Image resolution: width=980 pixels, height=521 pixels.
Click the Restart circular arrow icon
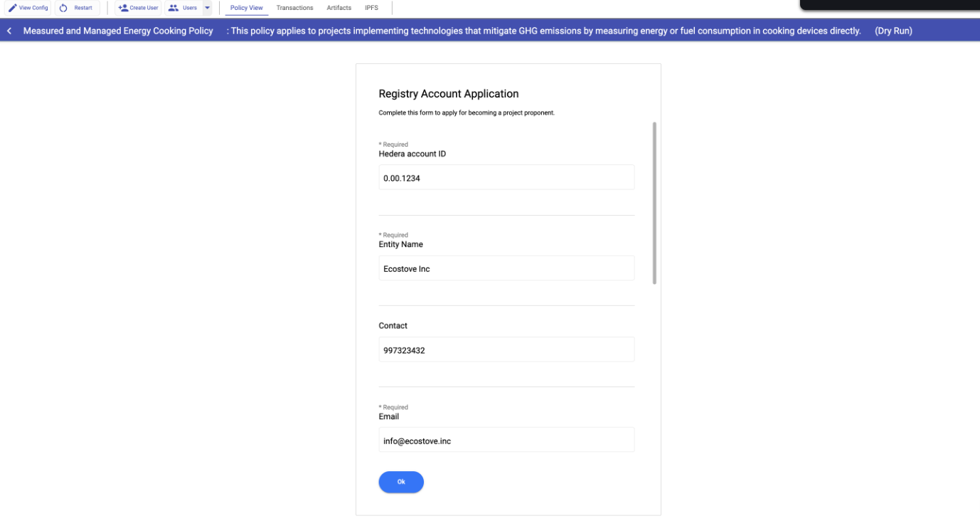(63, 8)
